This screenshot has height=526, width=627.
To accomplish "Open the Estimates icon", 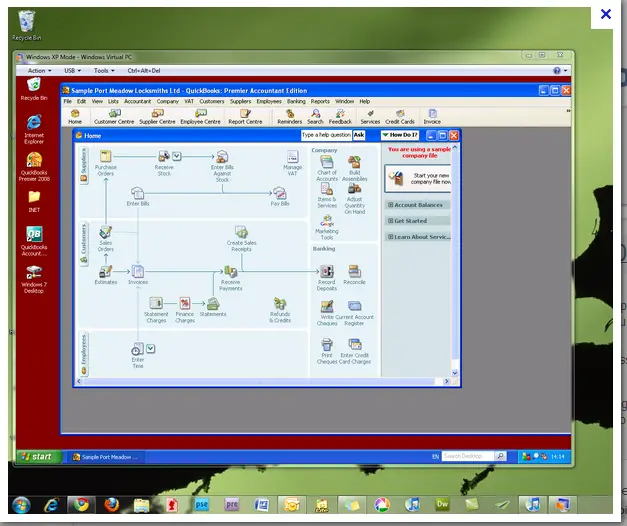I will point(106,271).
